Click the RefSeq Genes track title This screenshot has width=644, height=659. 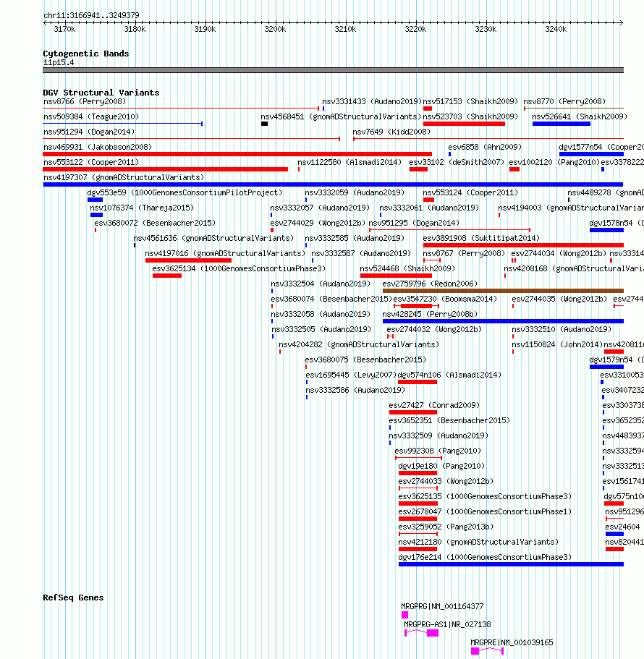coord(73,598)
